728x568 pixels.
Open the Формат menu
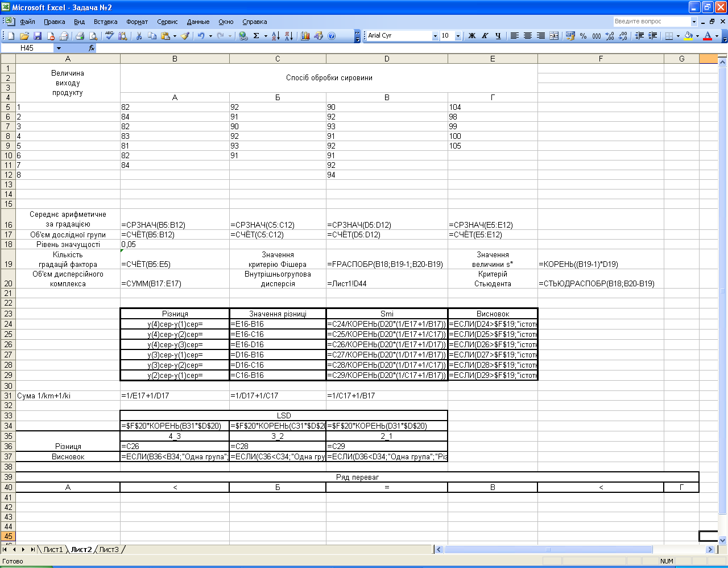tap(137, 22)
